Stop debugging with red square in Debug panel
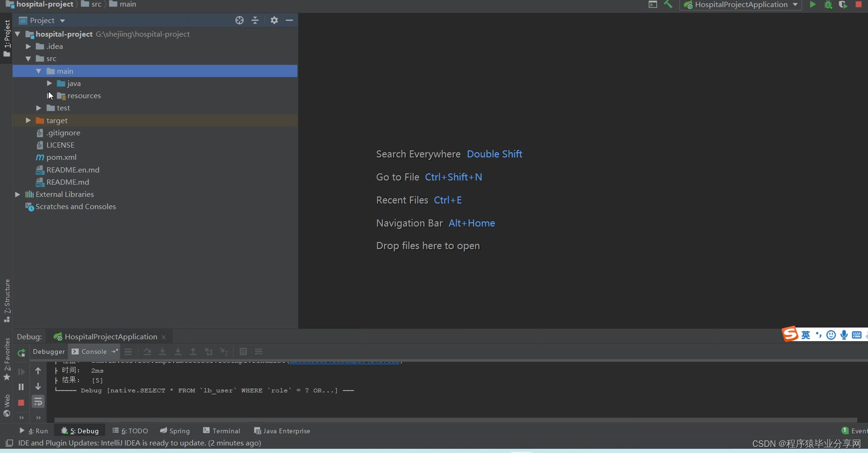This screenshot has height=453, width=868. [x=21, y=403]
